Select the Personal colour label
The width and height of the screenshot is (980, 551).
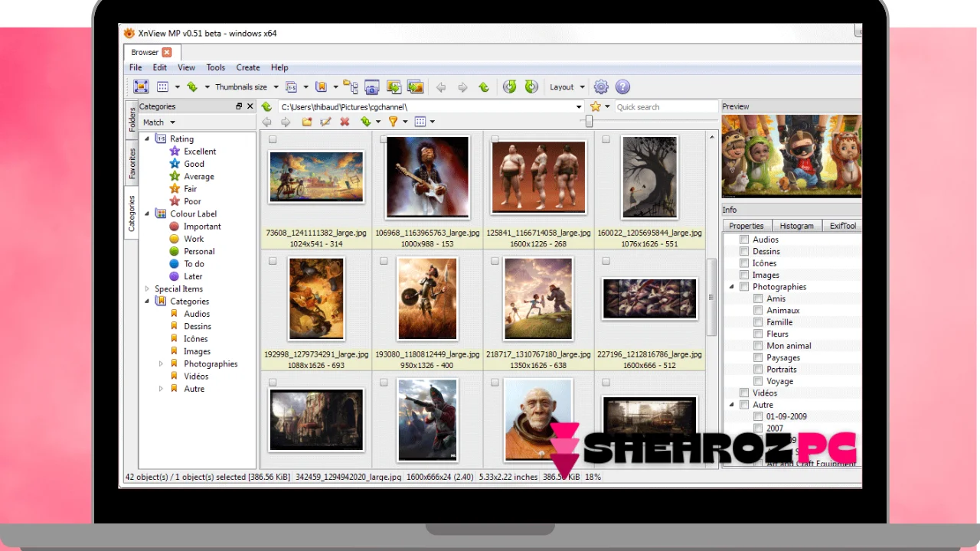tap(199, 251)
